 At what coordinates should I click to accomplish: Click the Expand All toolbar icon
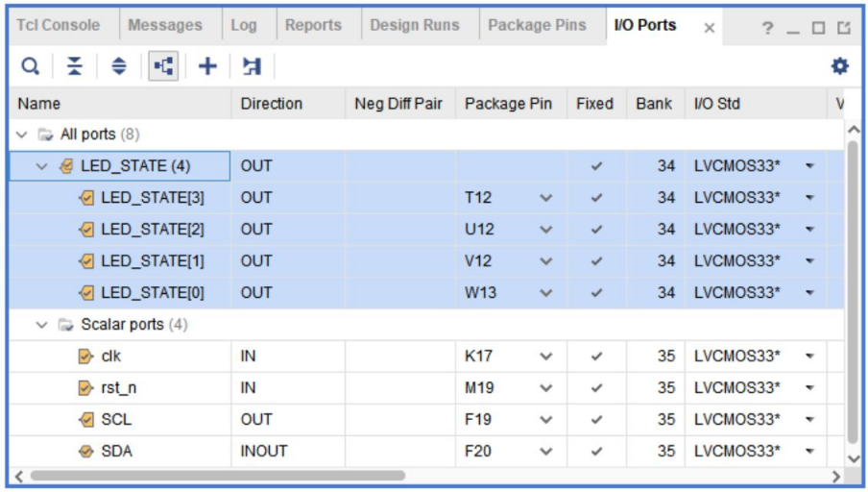tap(119, 66)
